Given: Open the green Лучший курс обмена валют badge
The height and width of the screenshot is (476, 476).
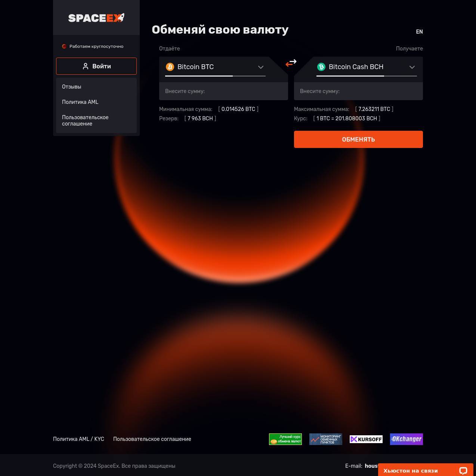Looking at the screenshot, I should (x=285, y=439).
